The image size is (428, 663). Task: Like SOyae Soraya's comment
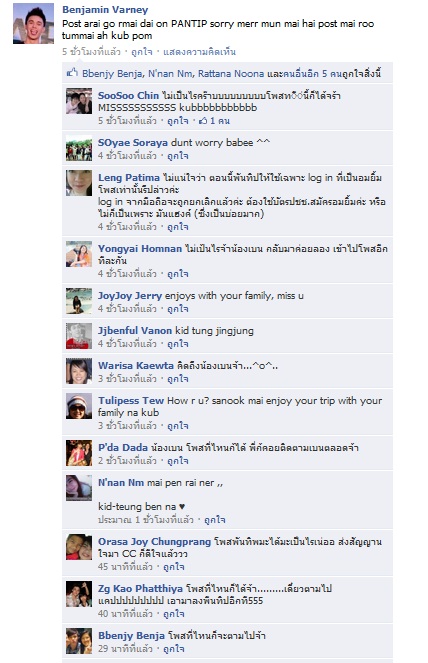[178, 156]
